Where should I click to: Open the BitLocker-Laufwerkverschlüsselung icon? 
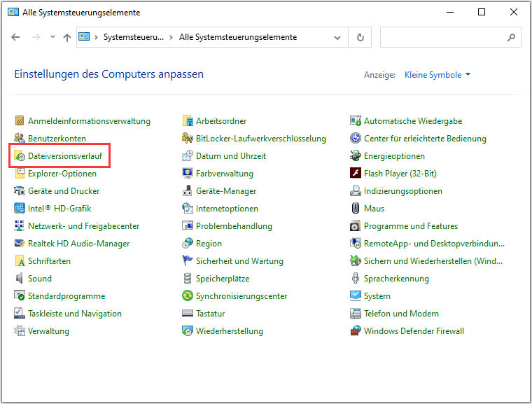pos(188,139)
